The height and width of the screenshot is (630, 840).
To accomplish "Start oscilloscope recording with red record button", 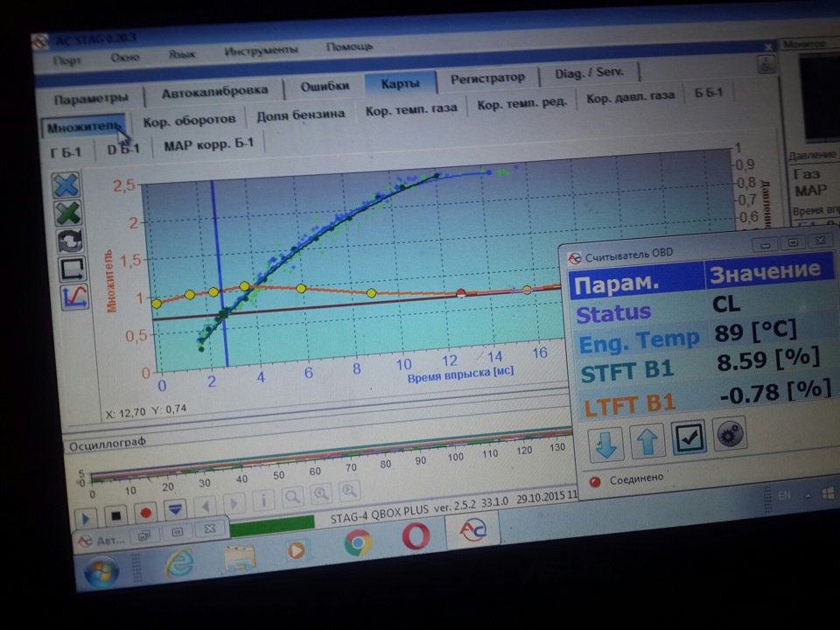I will click(x=145, y=514).
